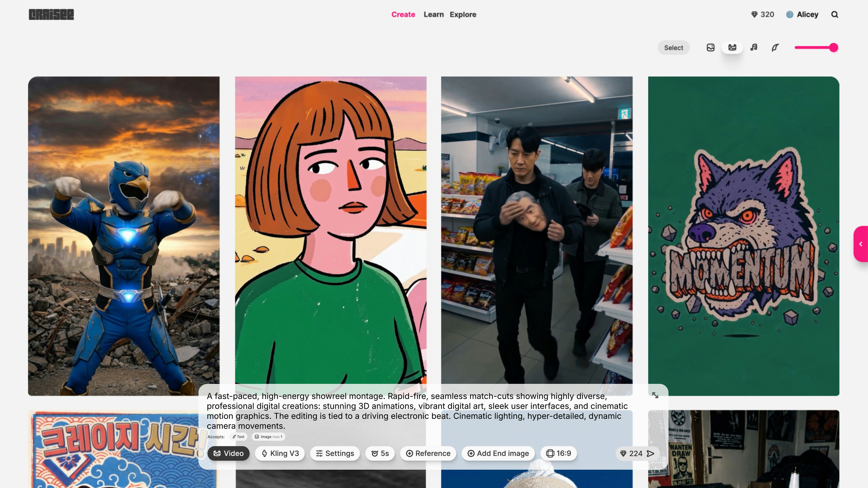Expand the prompt box with arrows icon

point(655,395)
